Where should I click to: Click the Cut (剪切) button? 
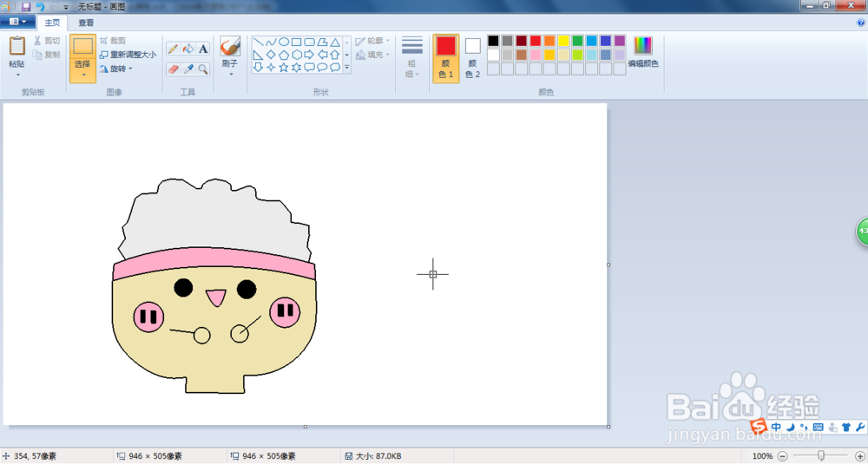47,41
